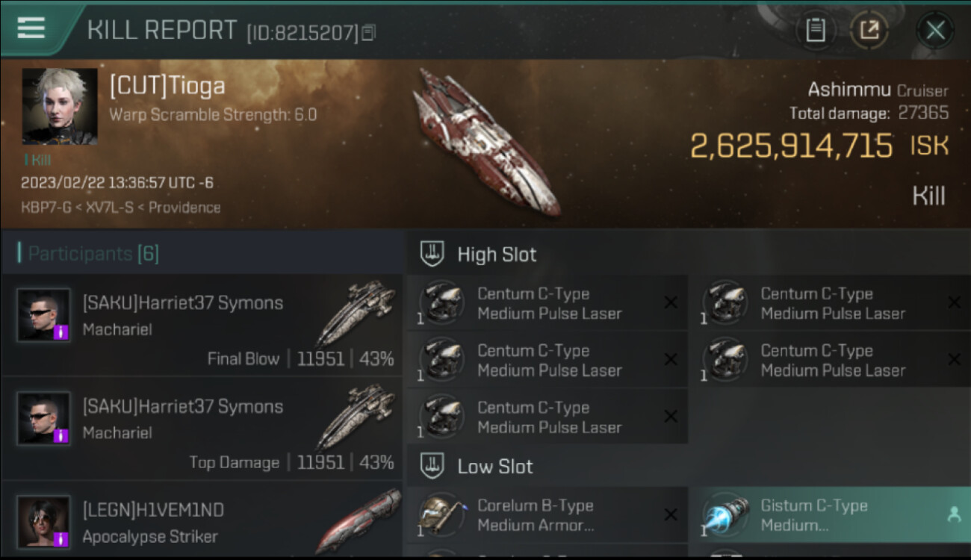Click the ISK value 2,625,914,715
The image size is (971, 560).
click(x=791, y=146)
